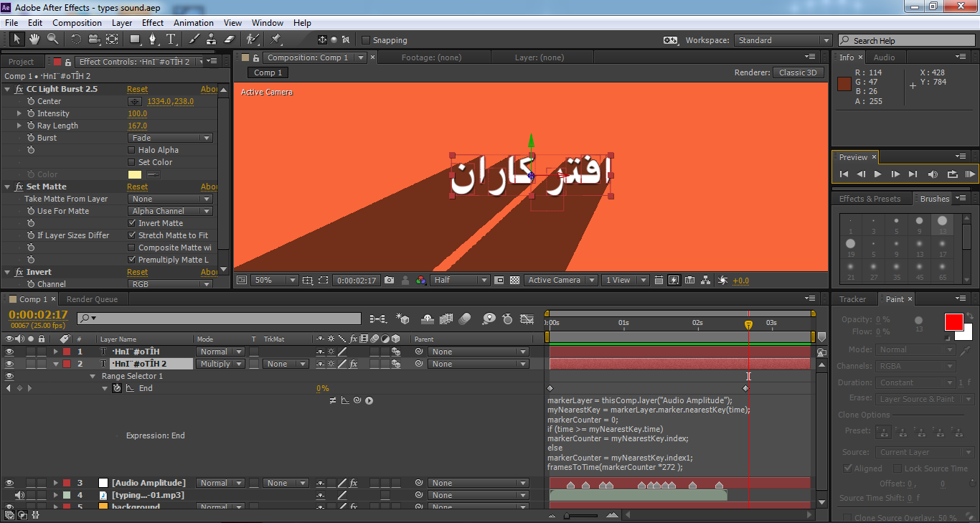Select the Hand tool

(34, 39)
